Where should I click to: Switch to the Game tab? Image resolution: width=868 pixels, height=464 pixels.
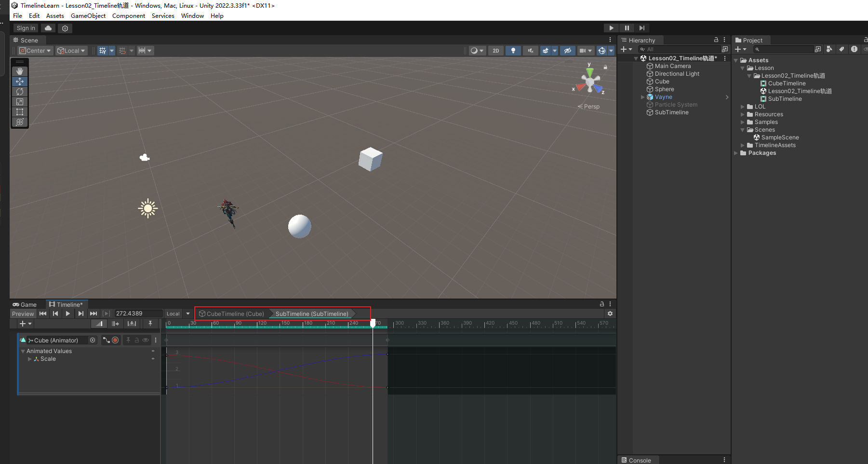click(25, 304)
